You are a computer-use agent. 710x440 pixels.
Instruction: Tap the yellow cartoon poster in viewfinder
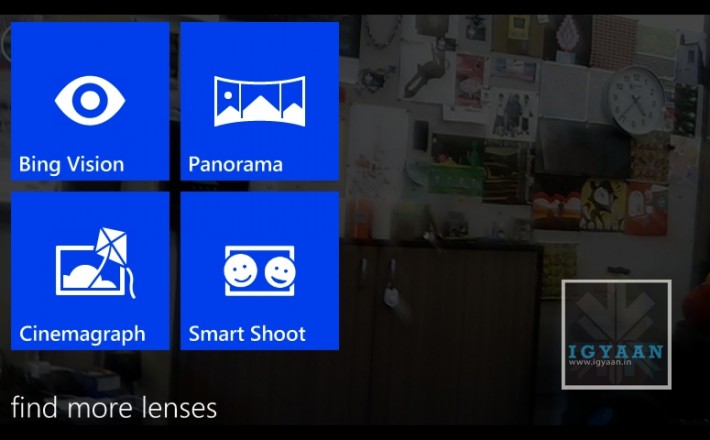pos(604,205)
